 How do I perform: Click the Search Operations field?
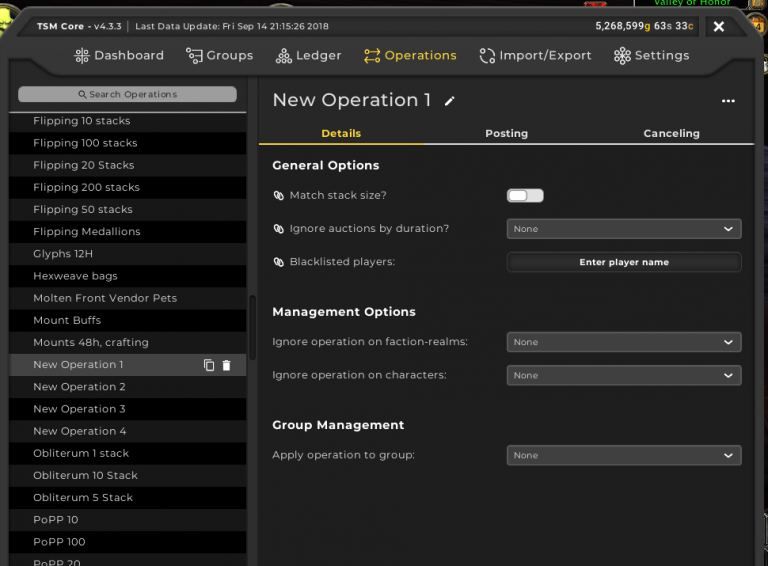pyautogui.click(x=128, y=94)
